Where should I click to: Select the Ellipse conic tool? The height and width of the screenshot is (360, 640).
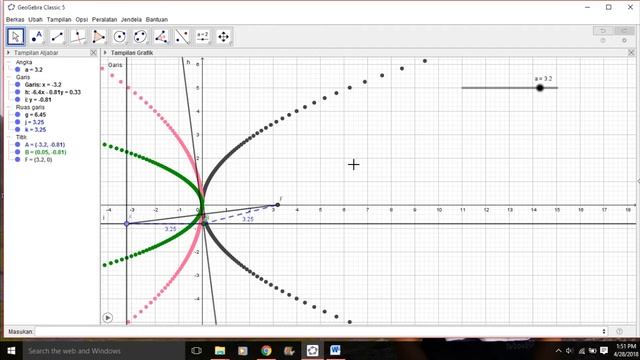pos(140,37)
